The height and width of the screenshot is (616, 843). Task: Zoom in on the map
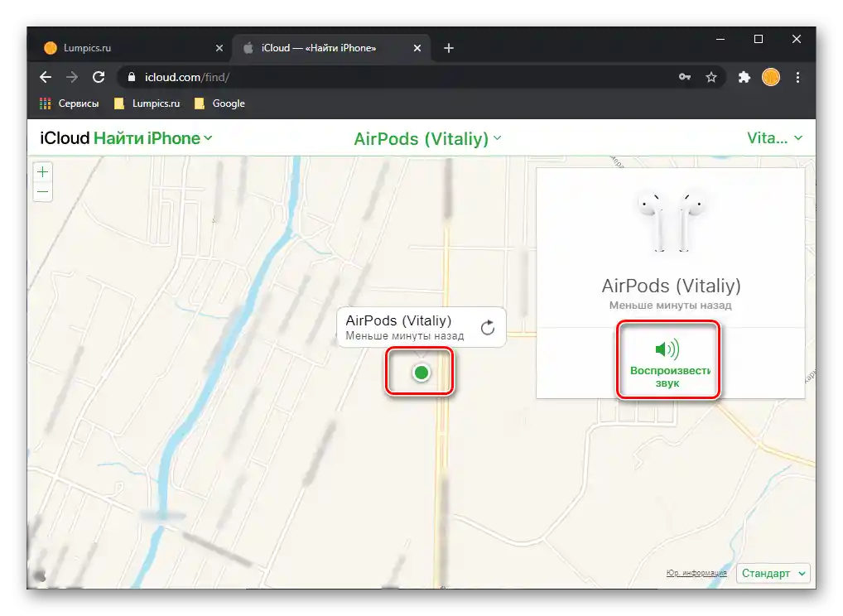click(x=42, y=172)
